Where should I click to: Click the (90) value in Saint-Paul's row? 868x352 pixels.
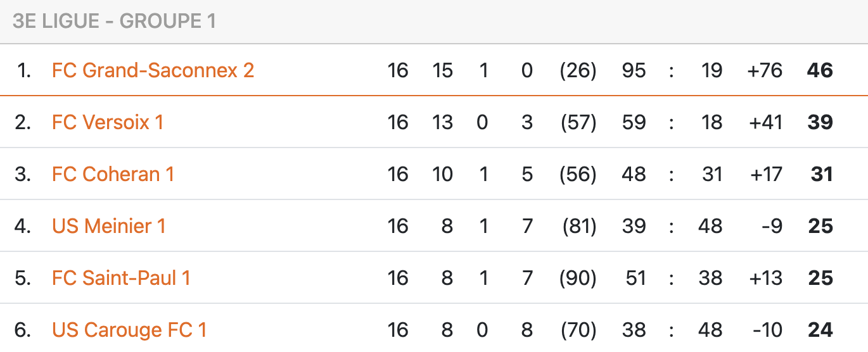pyautogui.click(x=578, y=278)
